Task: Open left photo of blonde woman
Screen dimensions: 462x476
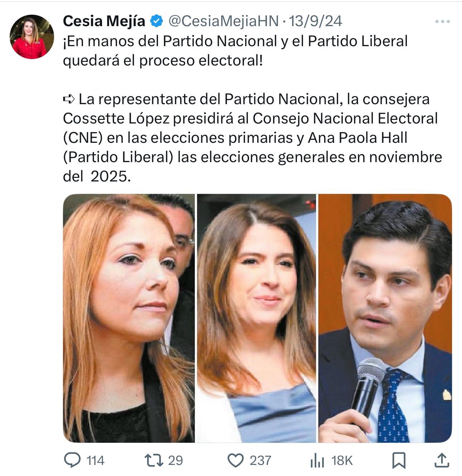Action: click(129, 318)
